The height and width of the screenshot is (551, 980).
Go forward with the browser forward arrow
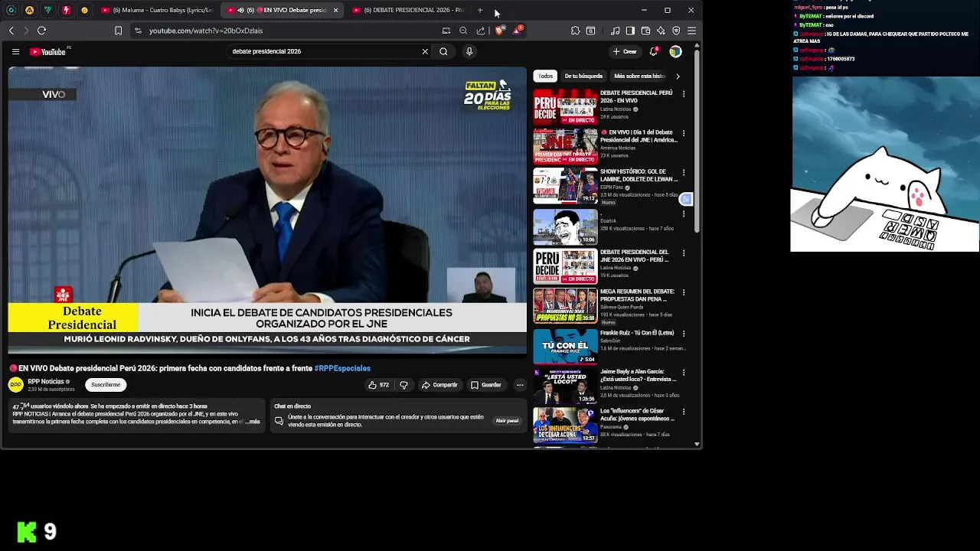click(x=26, y=31)
